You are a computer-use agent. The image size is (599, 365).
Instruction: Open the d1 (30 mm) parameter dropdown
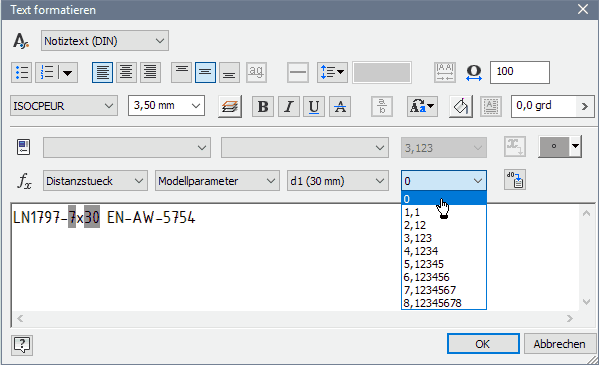click(338, 181)
